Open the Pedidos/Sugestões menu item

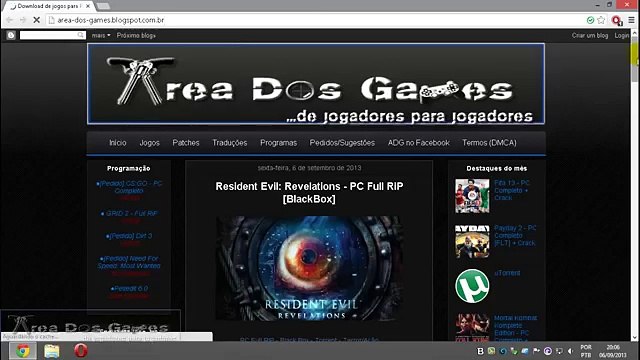click(x=342, y=143)
